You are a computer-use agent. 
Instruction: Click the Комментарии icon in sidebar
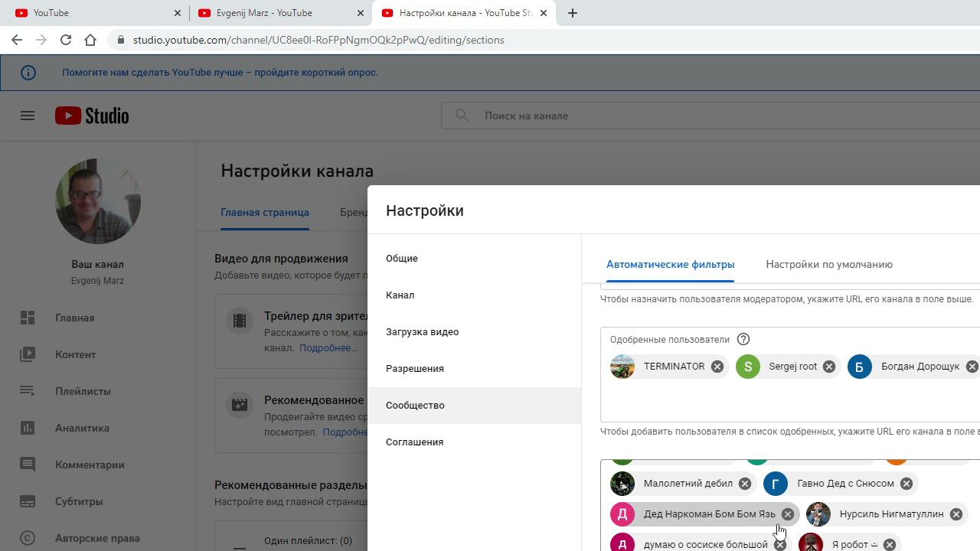[28, 465]
